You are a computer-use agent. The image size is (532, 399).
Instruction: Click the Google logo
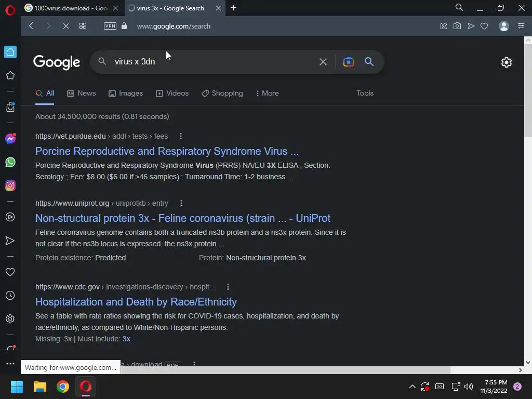pos(57,62)
